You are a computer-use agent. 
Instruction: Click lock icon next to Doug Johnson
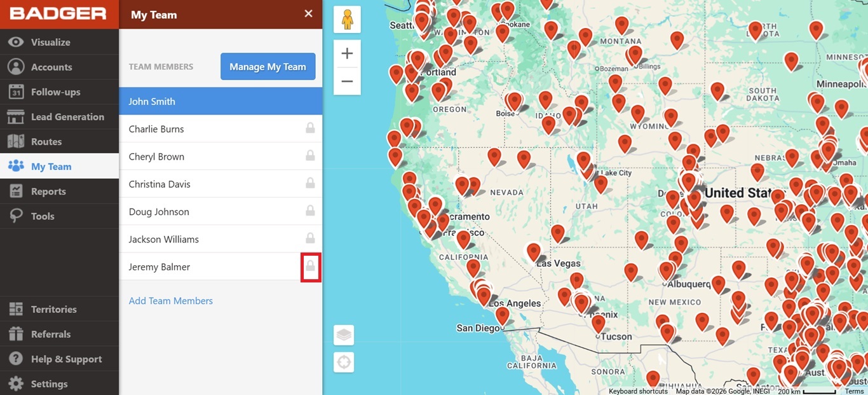[310, 211]
